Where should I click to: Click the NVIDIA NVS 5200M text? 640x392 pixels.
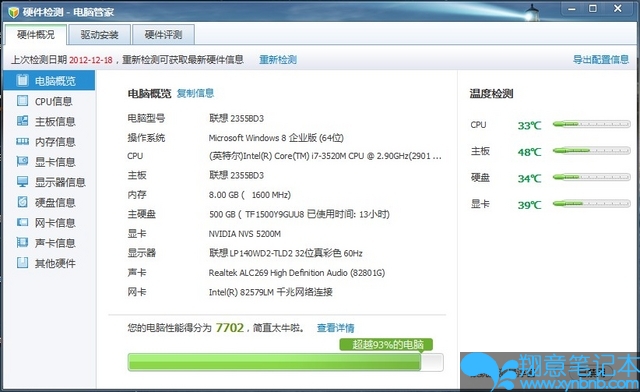(244, 234)
